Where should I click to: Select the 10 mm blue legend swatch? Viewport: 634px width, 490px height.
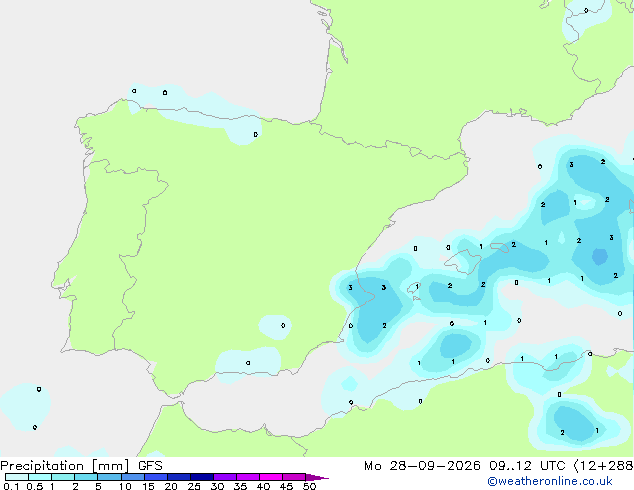133,477
